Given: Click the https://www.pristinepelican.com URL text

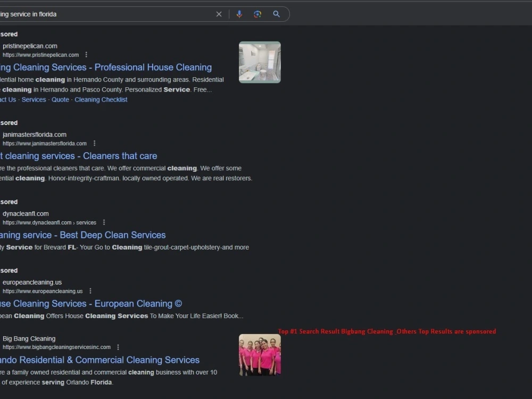Looking at the screenshot, I should 41,55.
